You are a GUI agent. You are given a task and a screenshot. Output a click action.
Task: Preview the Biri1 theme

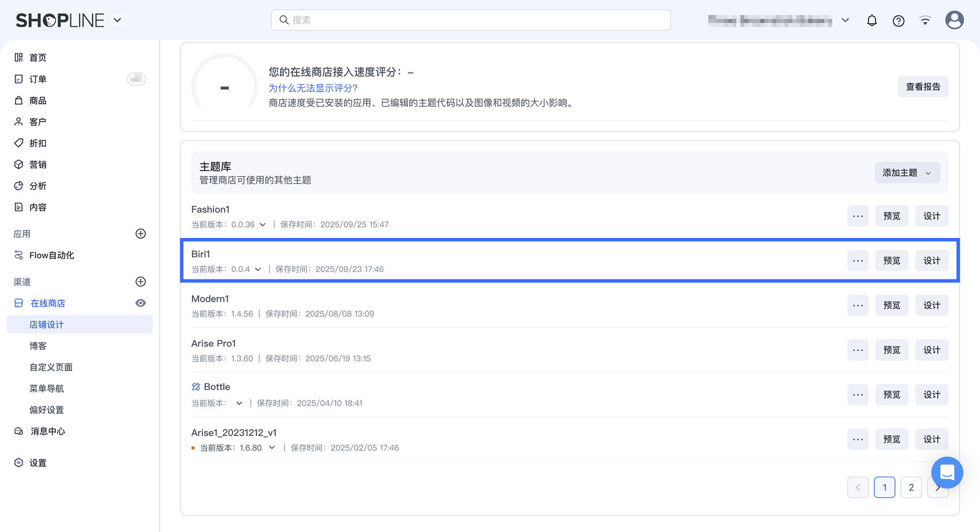pos(892,261)
